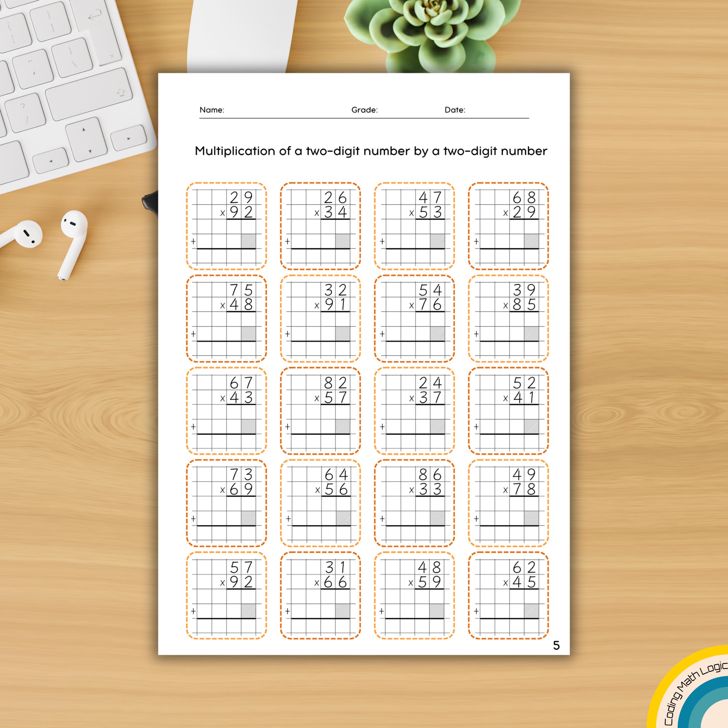Select the 64 x 56 problem card

point(320,503)
